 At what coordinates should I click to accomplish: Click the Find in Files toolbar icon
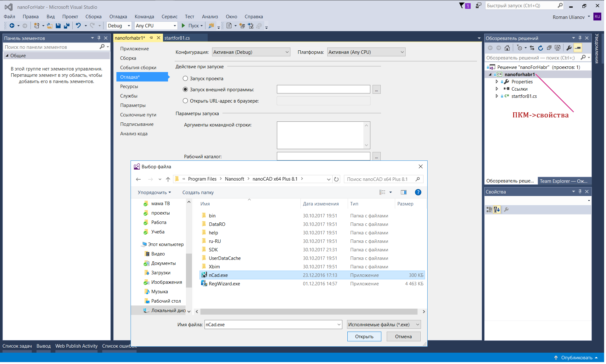[x=211, y=26]
